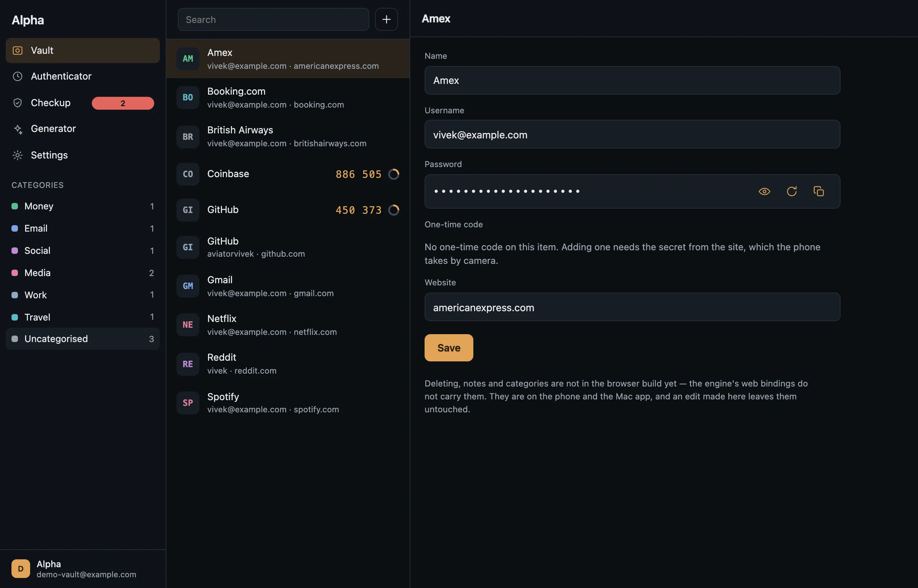Click the green Money color dot
The height and width of the screenshot is (588, 918).
[x=15, y=206]
